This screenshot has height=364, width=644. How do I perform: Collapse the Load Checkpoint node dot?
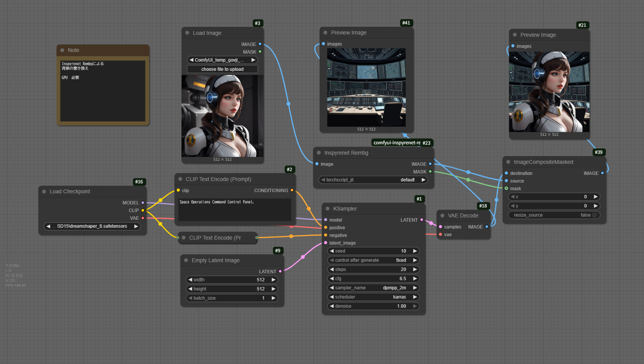[x=44, y=191]
